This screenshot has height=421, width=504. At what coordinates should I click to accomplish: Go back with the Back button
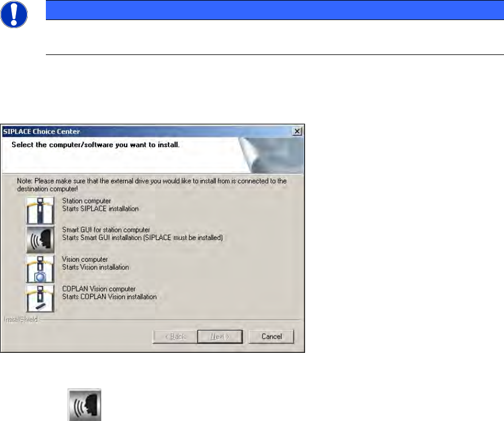point(175,337)
